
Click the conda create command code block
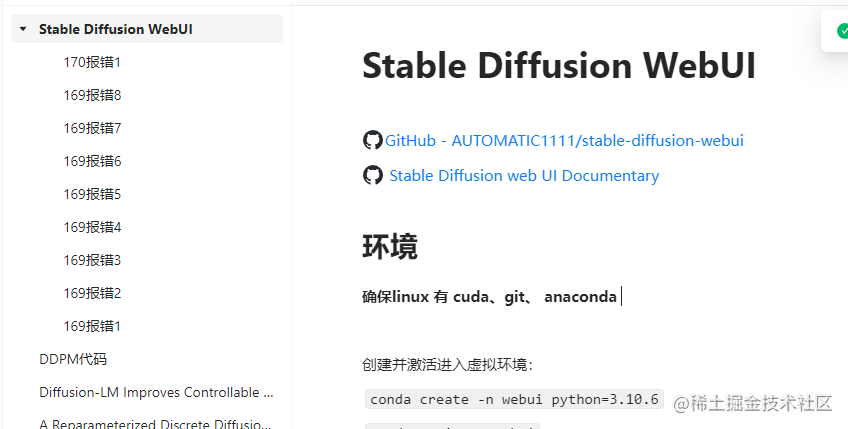[x=514, y=399]
